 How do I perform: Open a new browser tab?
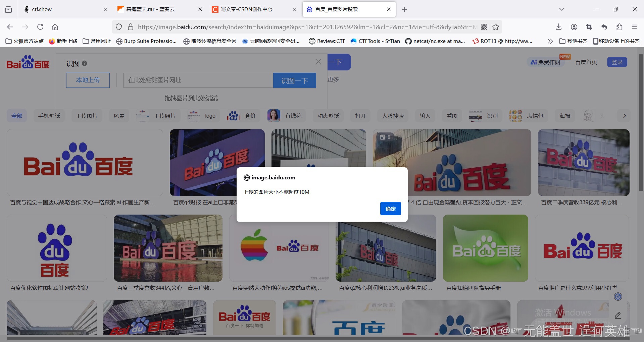404,9
